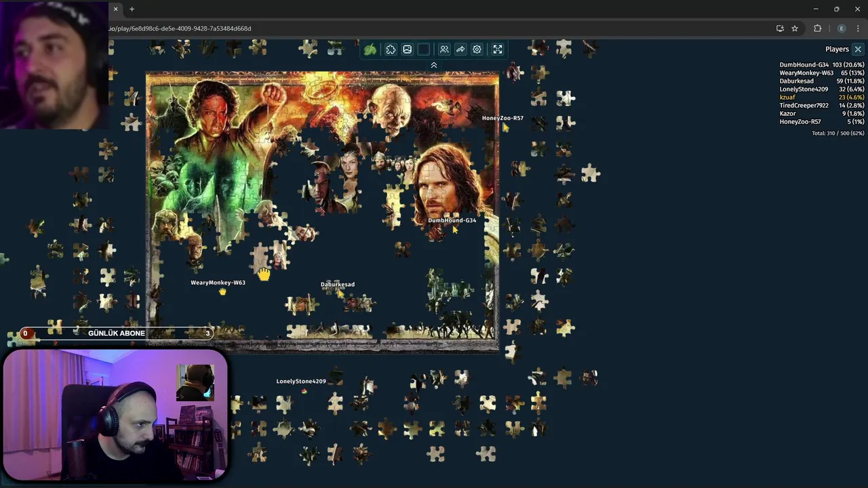Select the highlighted kzuaf player row
The image size is (868, 488).
pyautogui.click(x=822, y=98)
